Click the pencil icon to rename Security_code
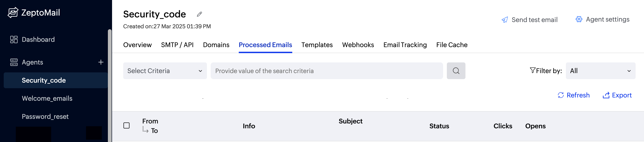The image size is (644, 142). [x=199, y=14]
